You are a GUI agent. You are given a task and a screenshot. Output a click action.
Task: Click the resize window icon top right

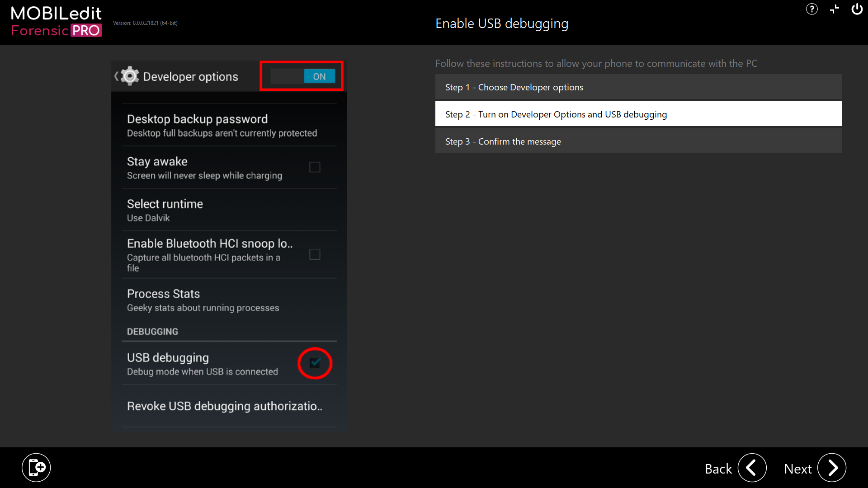click(x=835, y=9)
